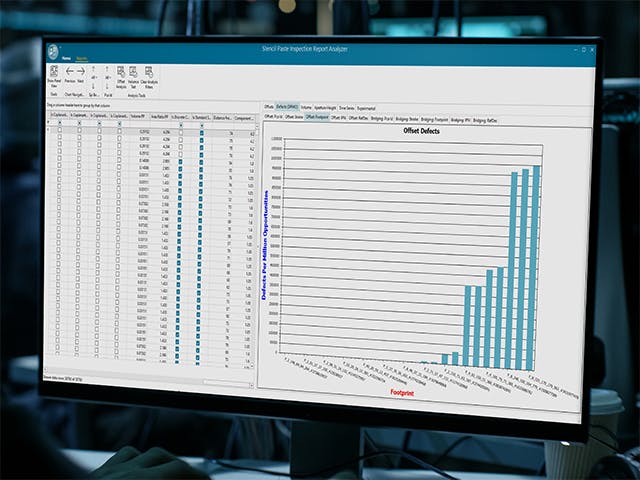Select the Bridging Footprint sub-tab
The height and width of the screenshot is (480, 640).
(435, 120)
